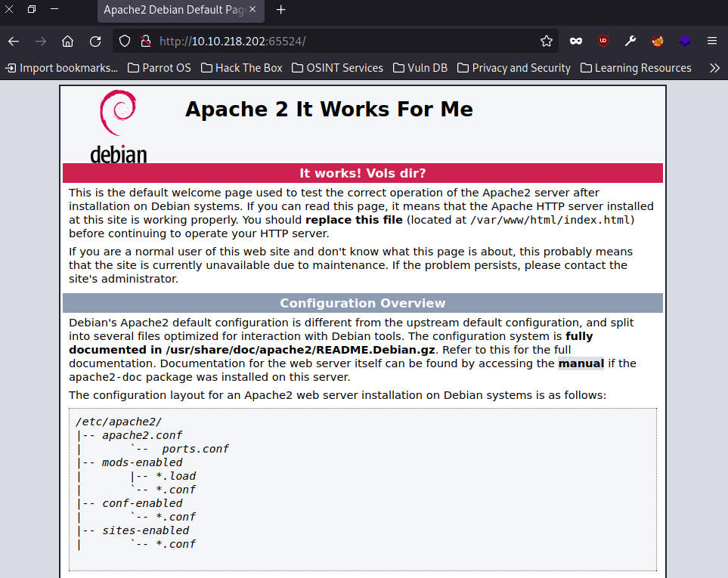Open the Vuln DB bookmarks folder

point(420,68)
